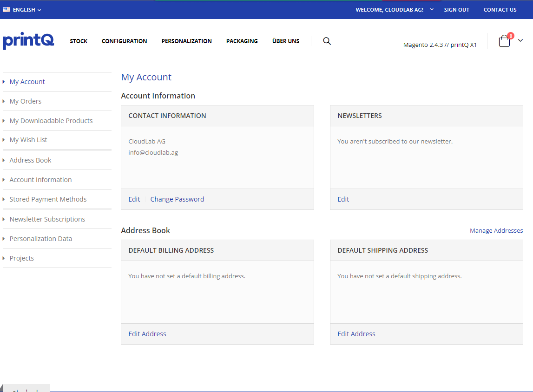Click Edit under Contact Information
This screenshot has height=392, width=533.
point(134,199)
